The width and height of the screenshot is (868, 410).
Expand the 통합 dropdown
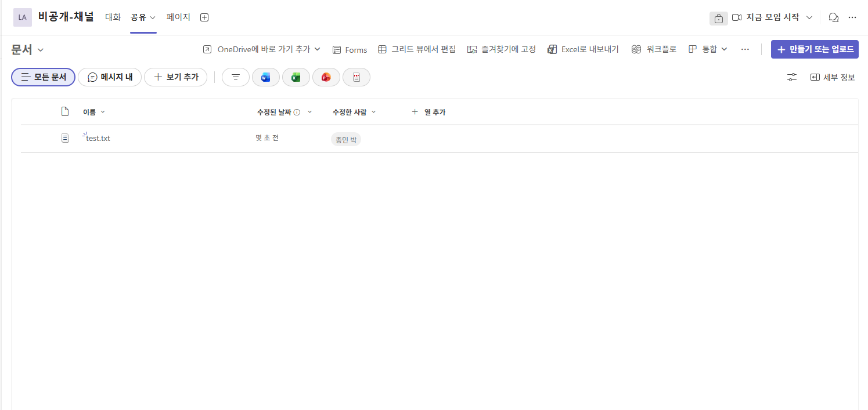click(x=708, y=49)
